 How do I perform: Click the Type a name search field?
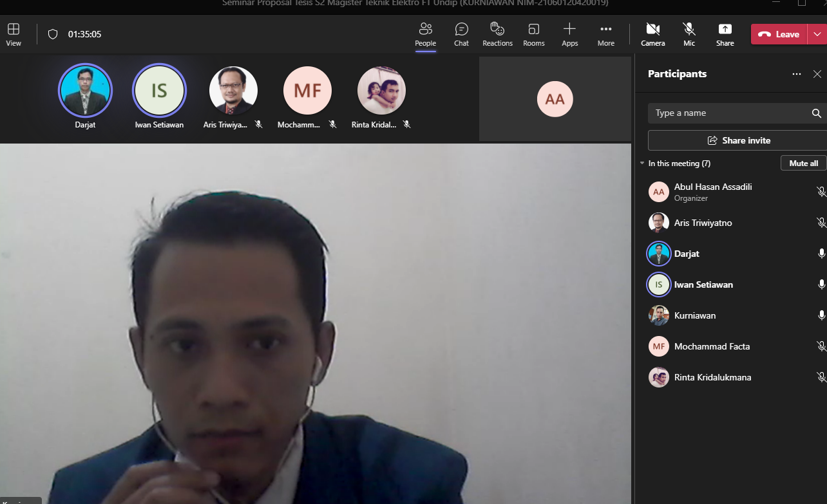728,113
